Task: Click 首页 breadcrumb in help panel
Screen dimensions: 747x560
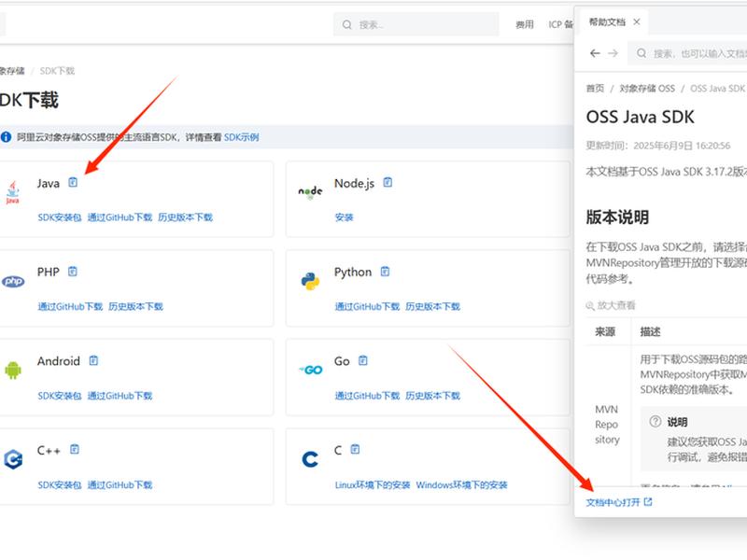Action: (595, 89)
